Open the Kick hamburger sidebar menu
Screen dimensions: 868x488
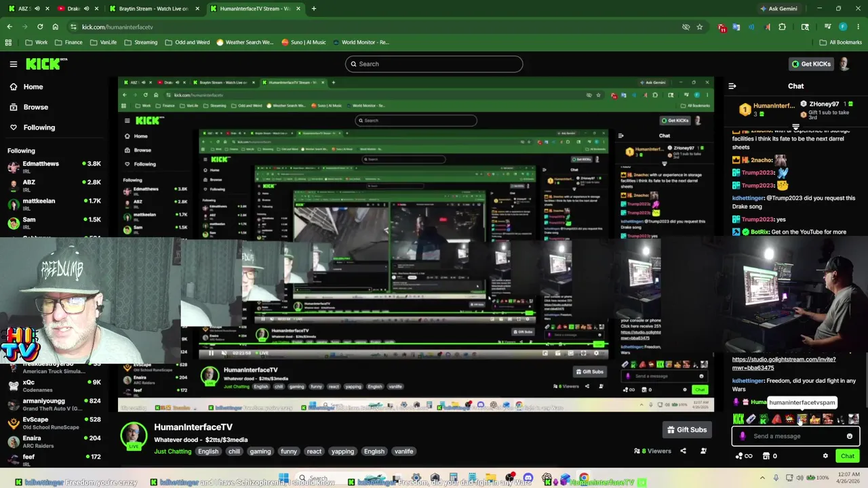13,64
